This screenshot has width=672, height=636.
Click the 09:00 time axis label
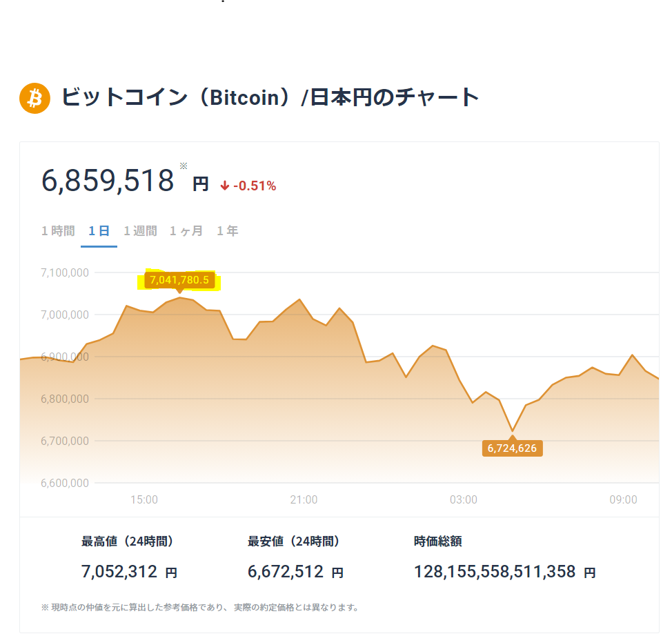[623, 499]
